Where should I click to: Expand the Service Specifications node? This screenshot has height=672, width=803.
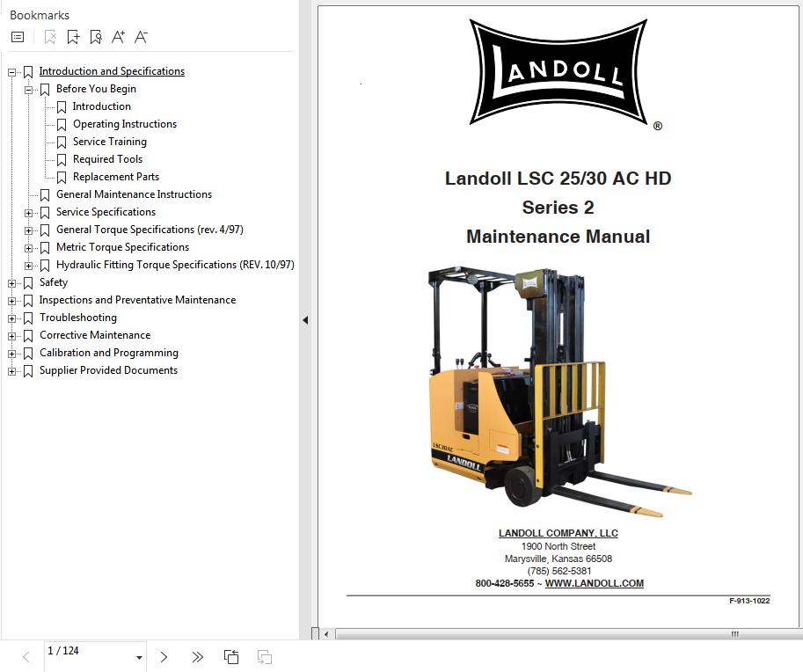click(29, 213)
